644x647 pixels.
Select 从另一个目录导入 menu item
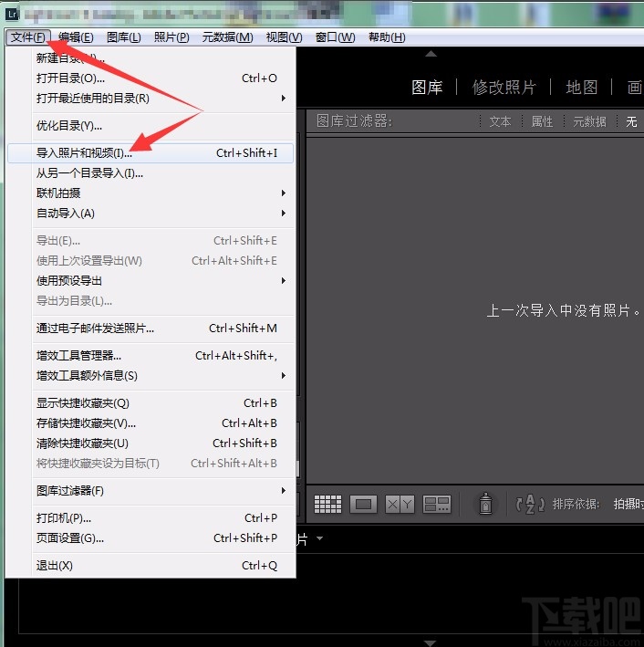[x=151, y=173]
